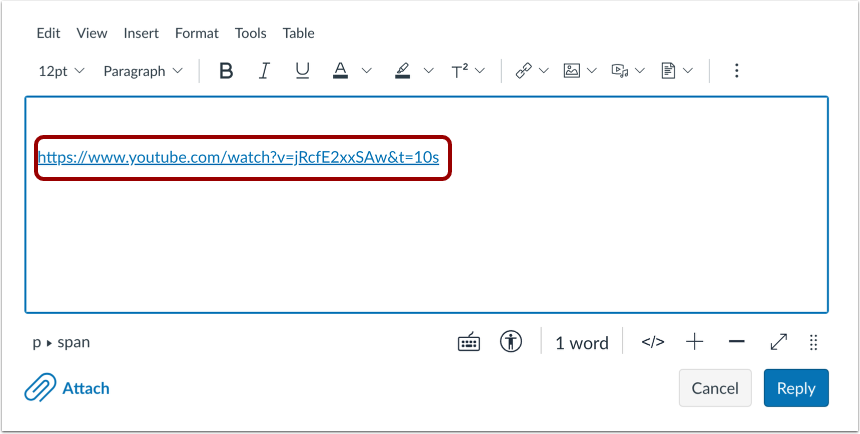This screenshot has width=860, height=434.
Task: Click the background highlight color icon
Action: click(403, 71)
